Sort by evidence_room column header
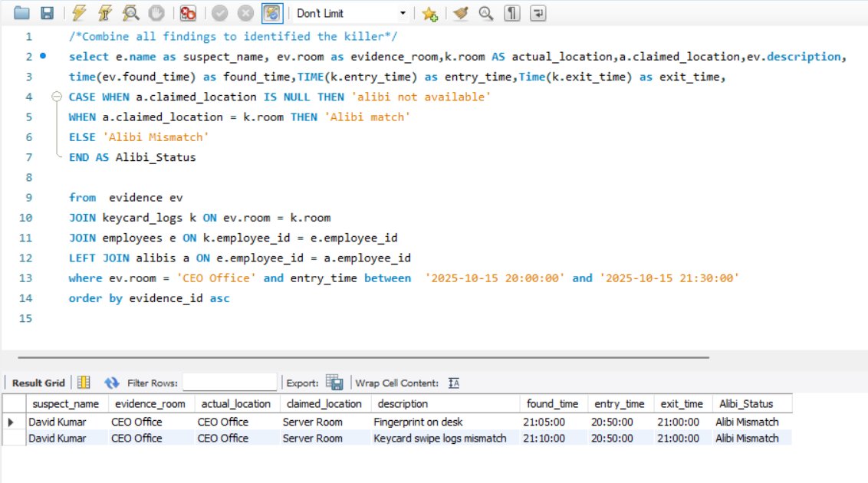Viewport: 868px width, 483px height. [150, 404]
